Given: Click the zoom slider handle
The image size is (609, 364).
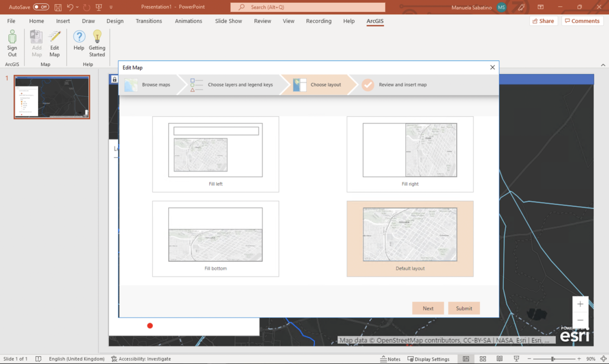Looking at the screenshot, I should [553, 359].
